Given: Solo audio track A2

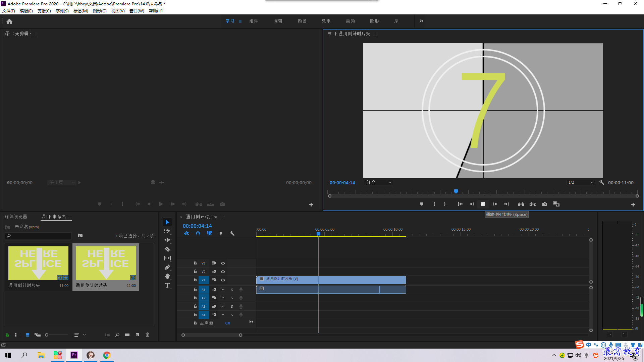Looking at the screenshot, I should click(232, 298).
